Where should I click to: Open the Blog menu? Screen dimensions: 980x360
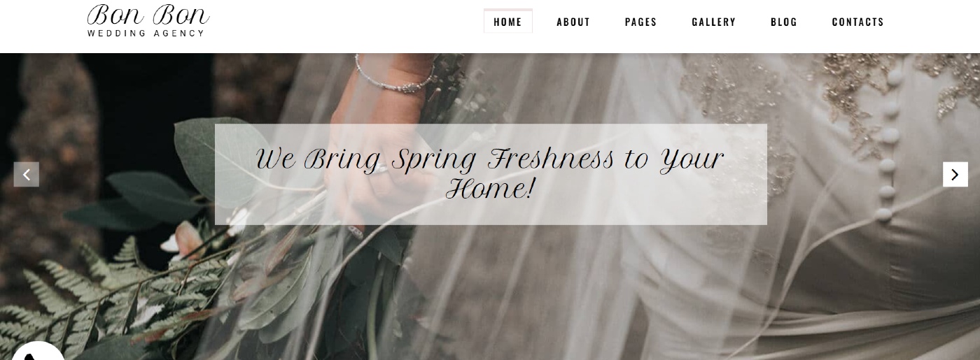pyautogui.click(x=784, y=22)
